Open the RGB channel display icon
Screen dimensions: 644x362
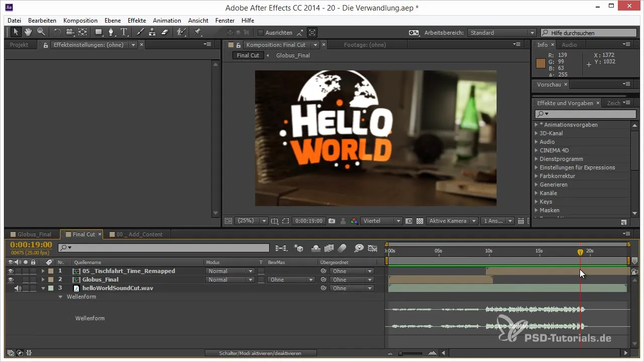coord(354,221)
